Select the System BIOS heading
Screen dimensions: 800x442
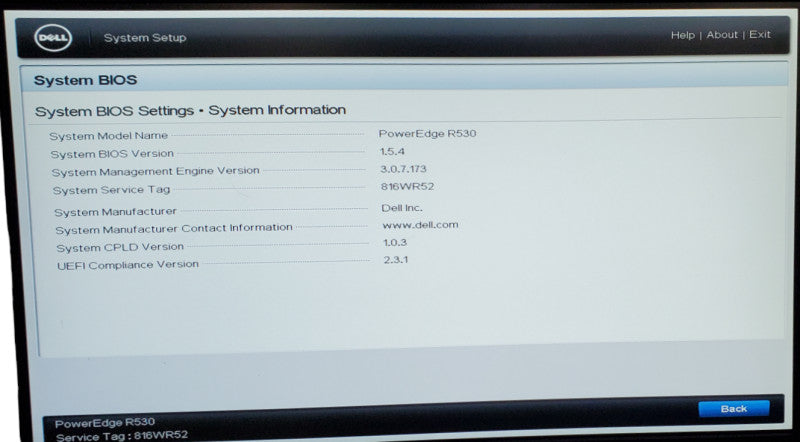[85, 80]
